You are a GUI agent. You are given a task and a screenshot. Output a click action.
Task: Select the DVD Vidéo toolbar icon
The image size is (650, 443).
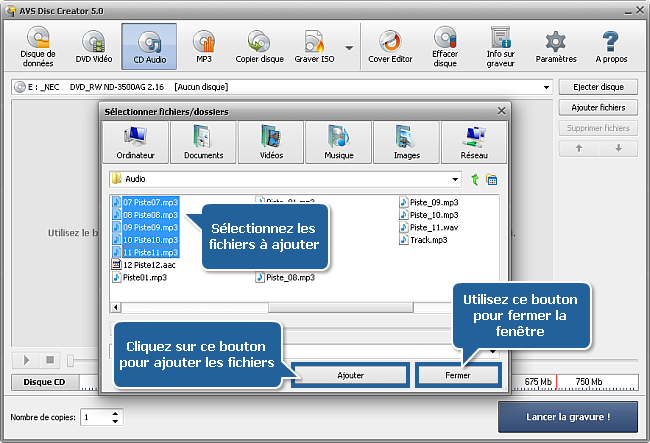[x=93, y=48]
